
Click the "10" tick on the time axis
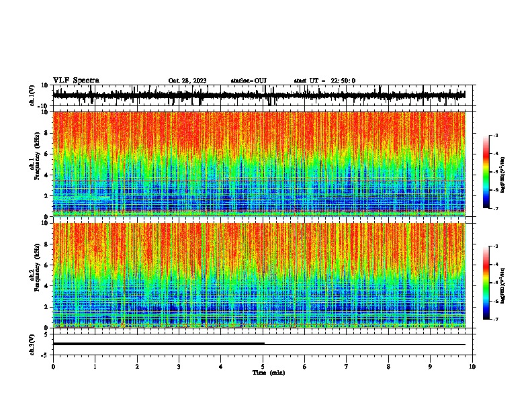472,367
